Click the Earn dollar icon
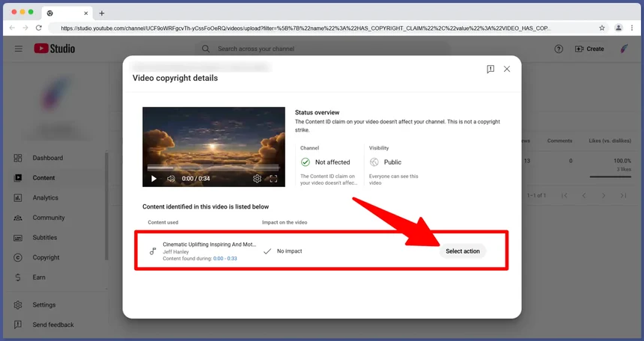Image resolution: width=644 pixels, height=341 pixels. [x=18, y=277]
